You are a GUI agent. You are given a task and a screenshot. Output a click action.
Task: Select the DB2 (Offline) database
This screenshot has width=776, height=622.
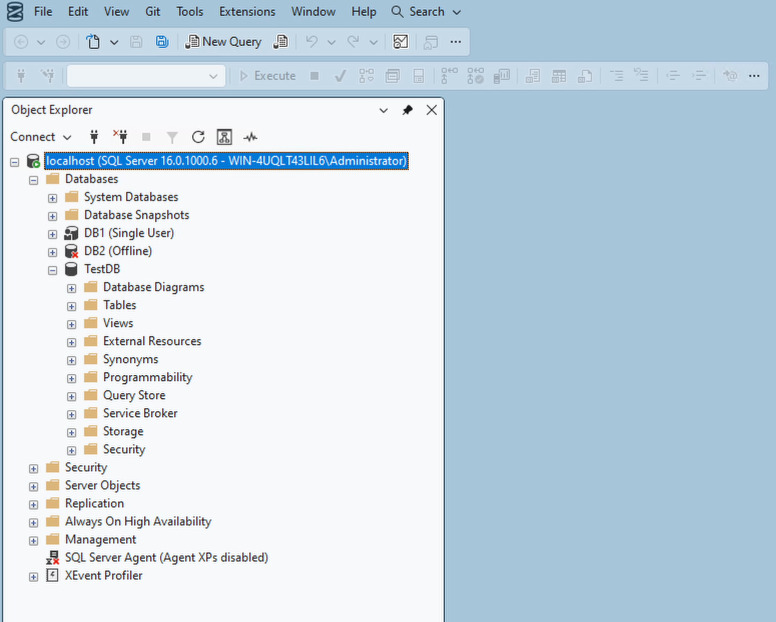click(118, 251)
